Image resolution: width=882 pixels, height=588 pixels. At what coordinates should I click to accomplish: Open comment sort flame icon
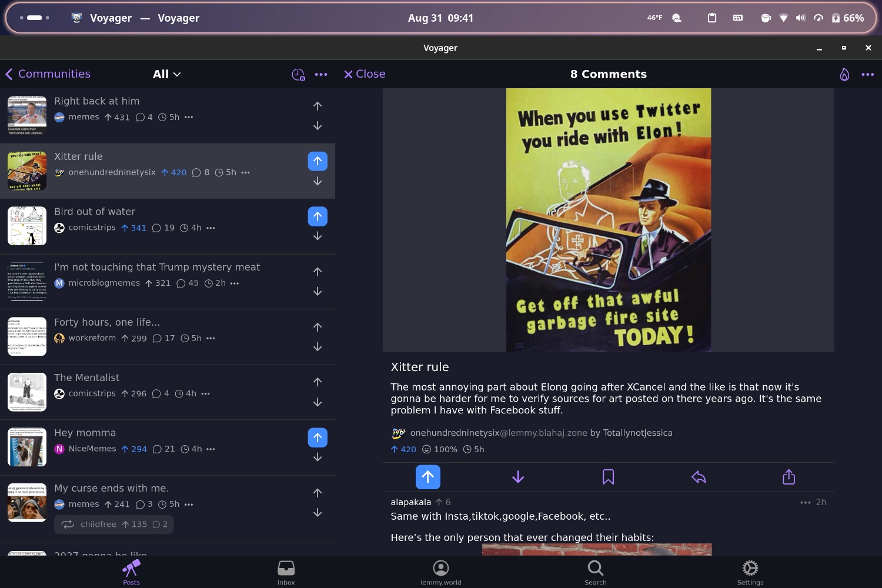844,74
